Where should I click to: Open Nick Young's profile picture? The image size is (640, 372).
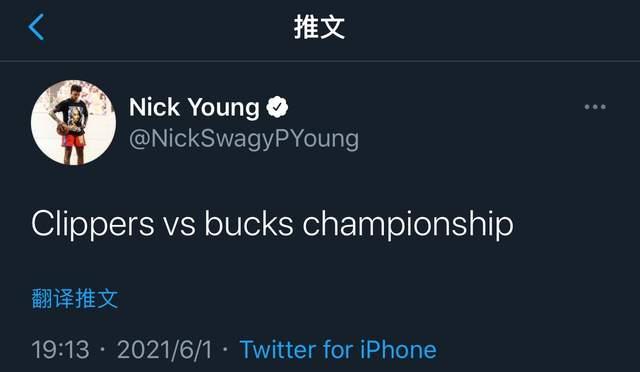[x=73, y=123]
